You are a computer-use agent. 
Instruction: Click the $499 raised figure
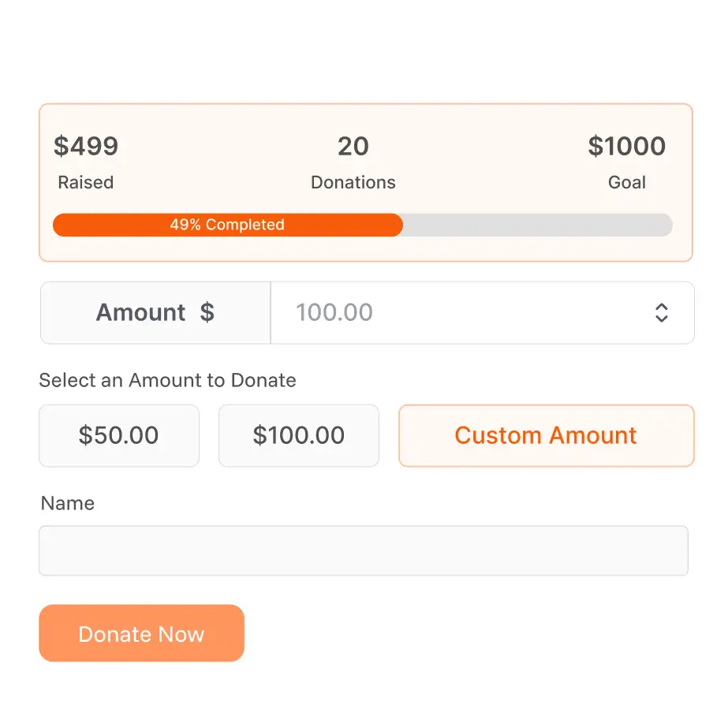[x=86, y=147]
